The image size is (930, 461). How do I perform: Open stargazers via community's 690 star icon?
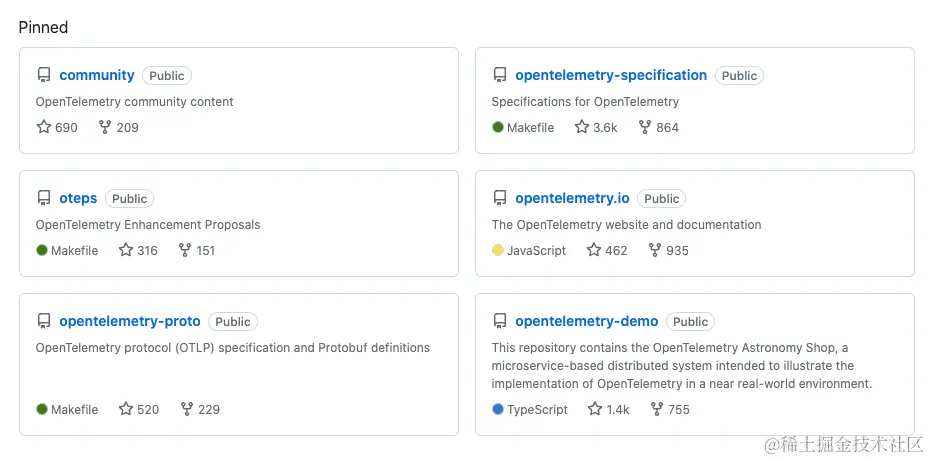[x=44, y=127]
